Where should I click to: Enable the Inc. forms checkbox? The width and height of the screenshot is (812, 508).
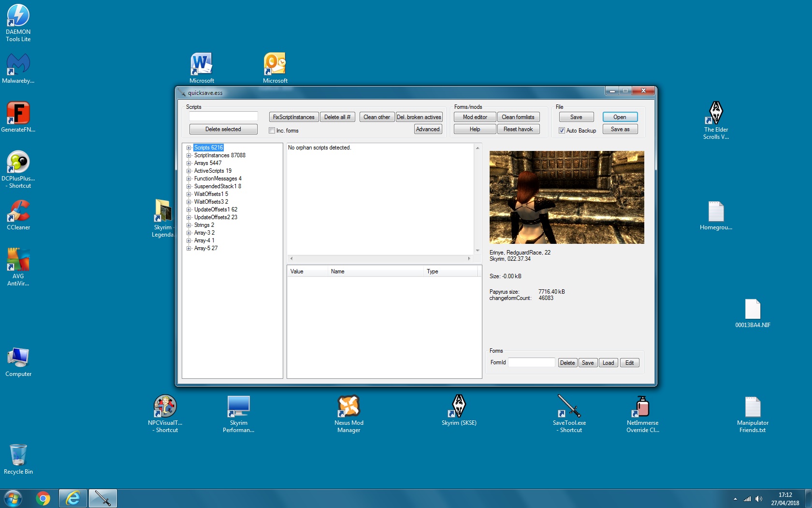pos(272,131)
